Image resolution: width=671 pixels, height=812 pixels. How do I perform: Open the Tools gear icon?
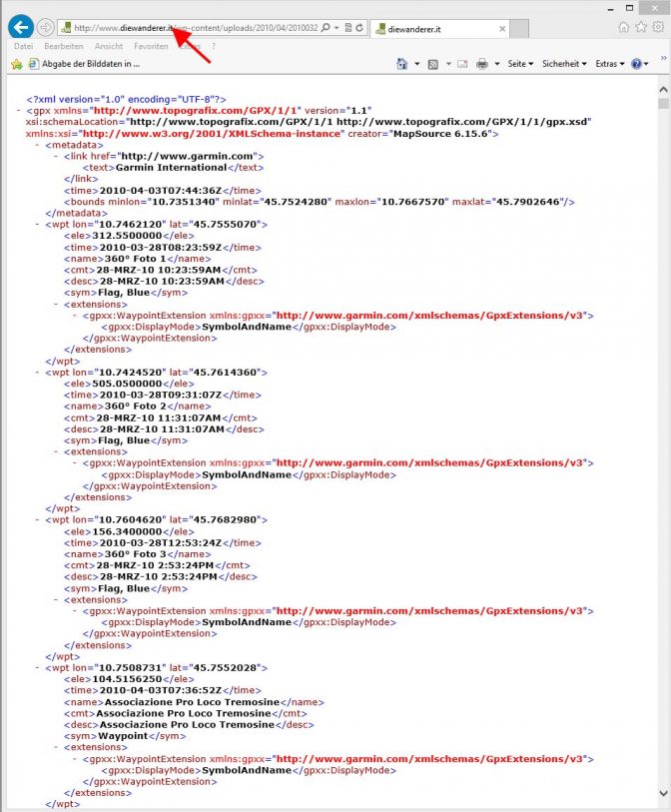pos(658,27)
